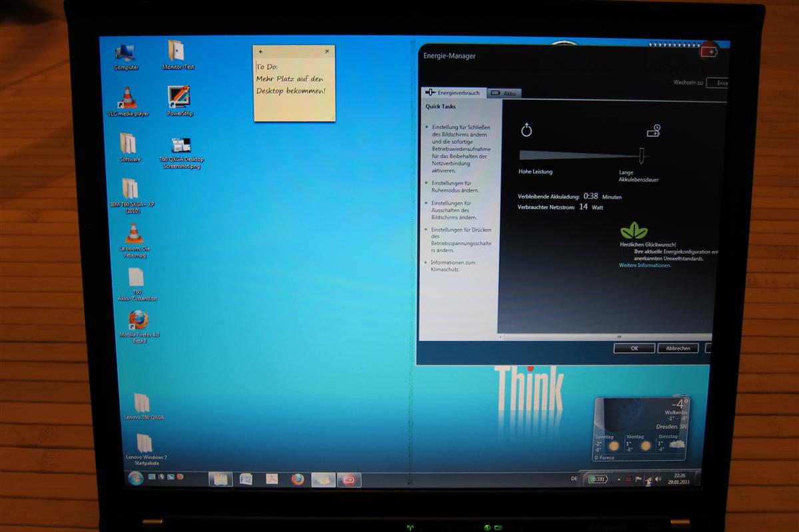This screenshot has width=799, height=532.
Task: Click the green leaf eco icon
Action: 634,230
